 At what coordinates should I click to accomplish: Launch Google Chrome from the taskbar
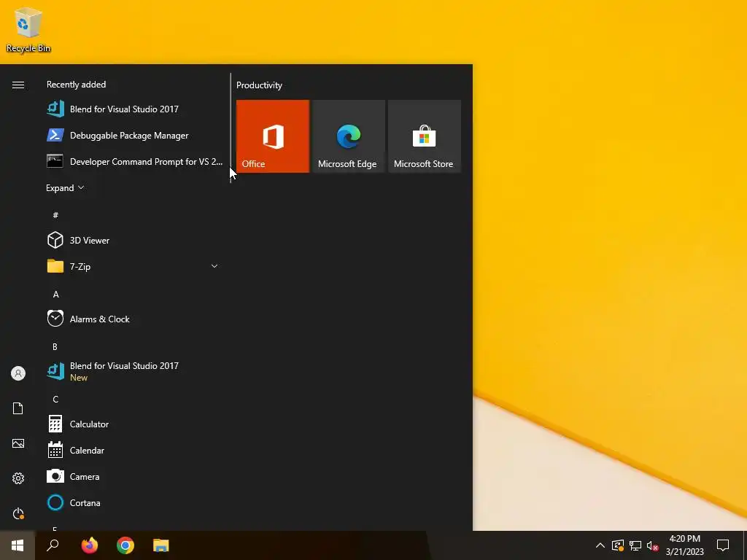pos(125,545)
